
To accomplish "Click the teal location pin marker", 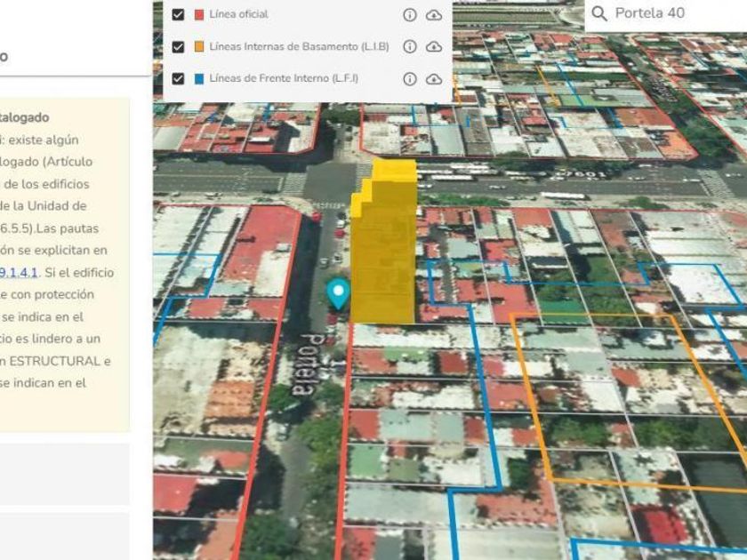I will pos(338,293).
